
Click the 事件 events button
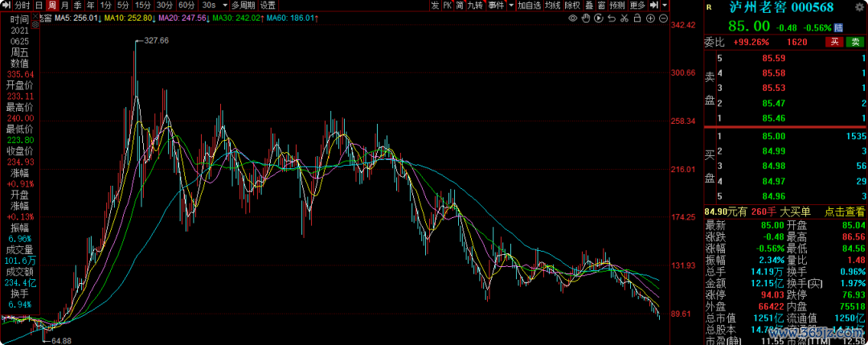tap(496, 6)
